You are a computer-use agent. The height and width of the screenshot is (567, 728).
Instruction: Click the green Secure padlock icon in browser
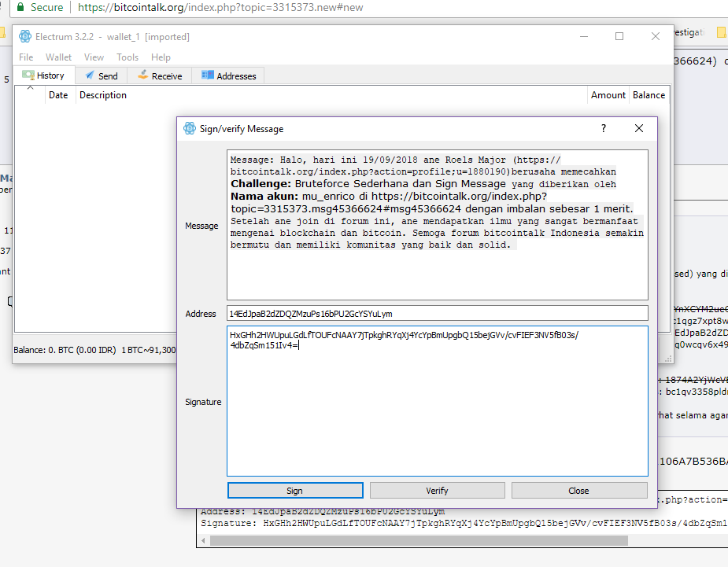(20, 7)
